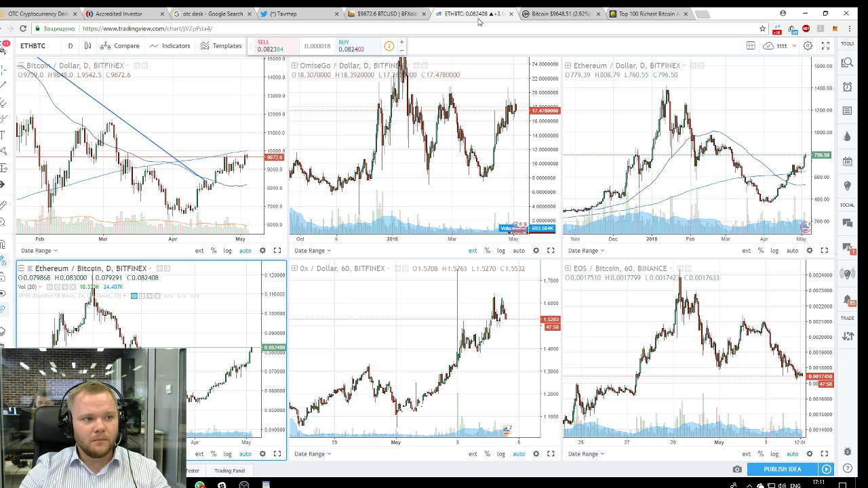Toggle log scale on Bitcoin / Dollar chart
Screen dimensions: 868x488
pyautogui.click(x=227, y=251)
